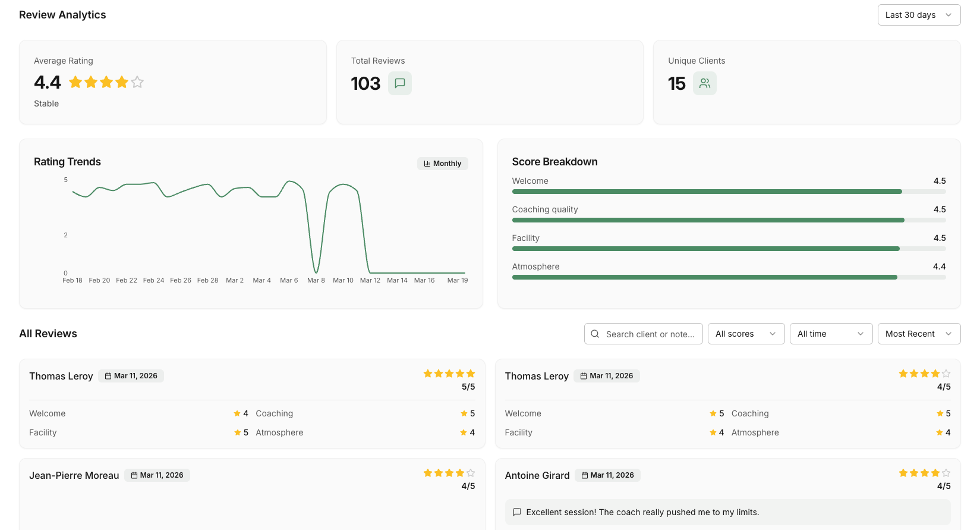
Task: Click the Total Reviews chat bubble icon
Action: pyautogui.click(x=400, y=83)
